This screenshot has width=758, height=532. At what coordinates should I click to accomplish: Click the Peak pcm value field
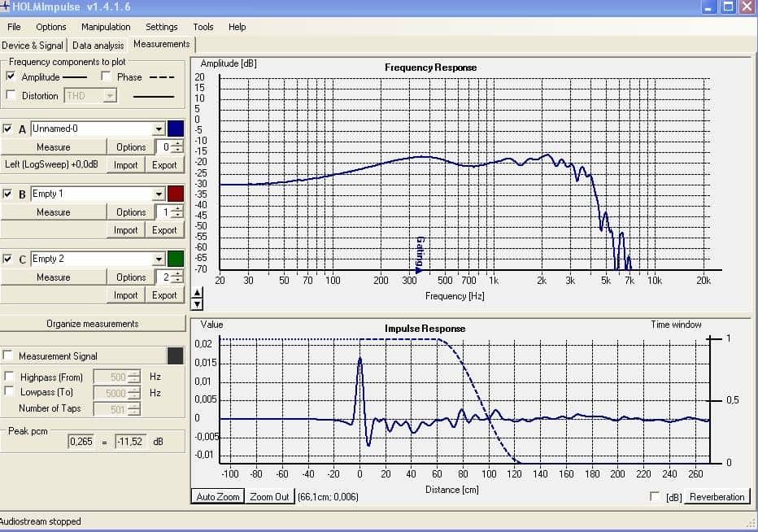(x=81, y=442)
